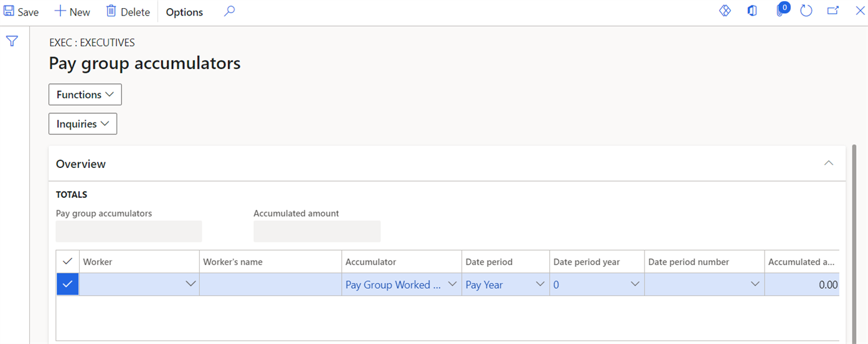The width and height of the screenshot is (868, 344).
Task: Sort by Date period year column header
Action: (597, 262)
